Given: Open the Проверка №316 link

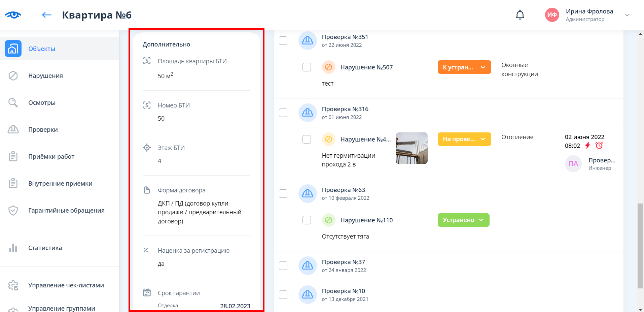Looking at the screenshot, I should tap(345, 109).
